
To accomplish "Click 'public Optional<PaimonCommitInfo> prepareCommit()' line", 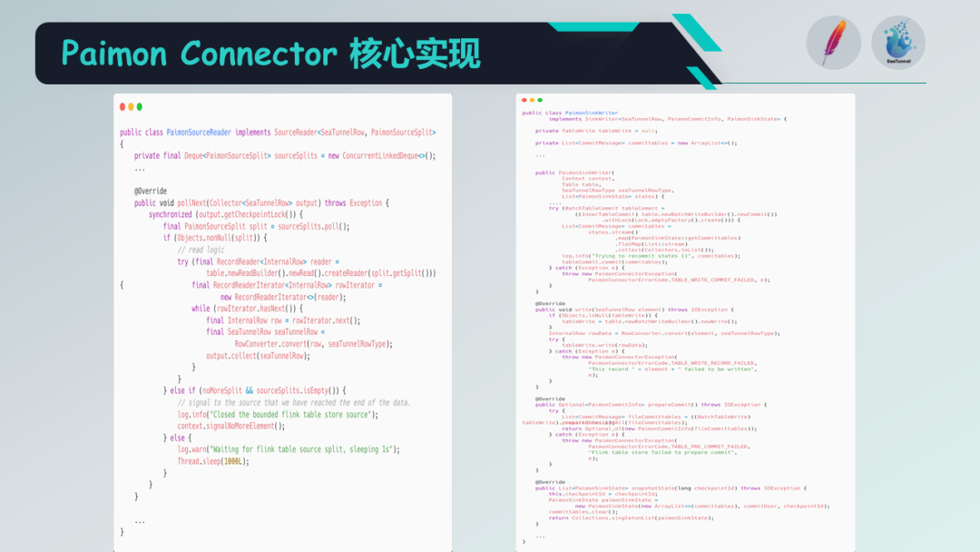I will click(652, 404).
